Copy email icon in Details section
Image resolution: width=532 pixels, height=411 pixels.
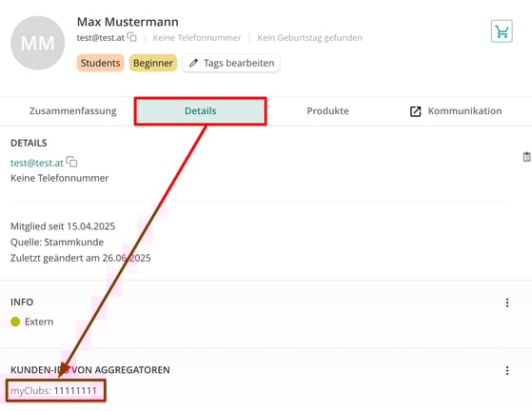tap(72, 162)
